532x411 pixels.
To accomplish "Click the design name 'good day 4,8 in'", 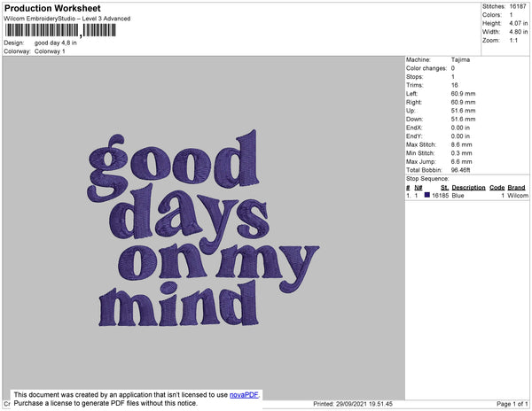I will point(55,43).
